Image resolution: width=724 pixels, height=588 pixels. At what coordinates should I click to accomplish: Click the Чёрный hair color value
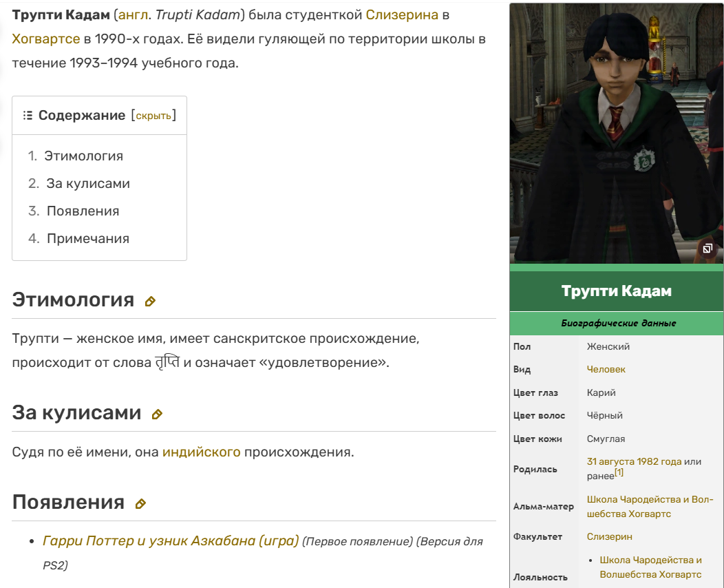[x=604, y=415]
